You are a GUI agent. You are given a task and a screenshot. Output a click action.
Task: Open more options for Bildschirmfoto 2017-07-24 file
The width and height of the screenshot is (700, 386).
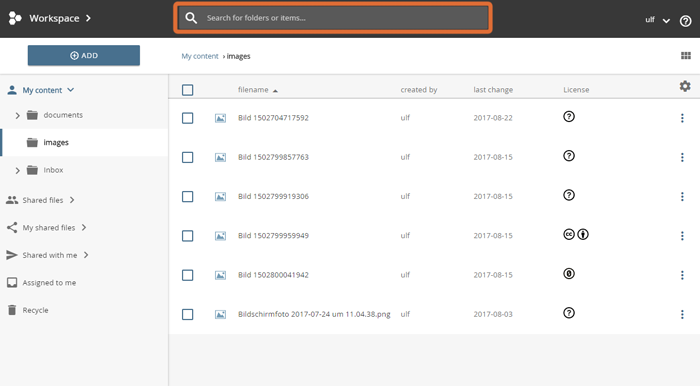pos(682,314)
